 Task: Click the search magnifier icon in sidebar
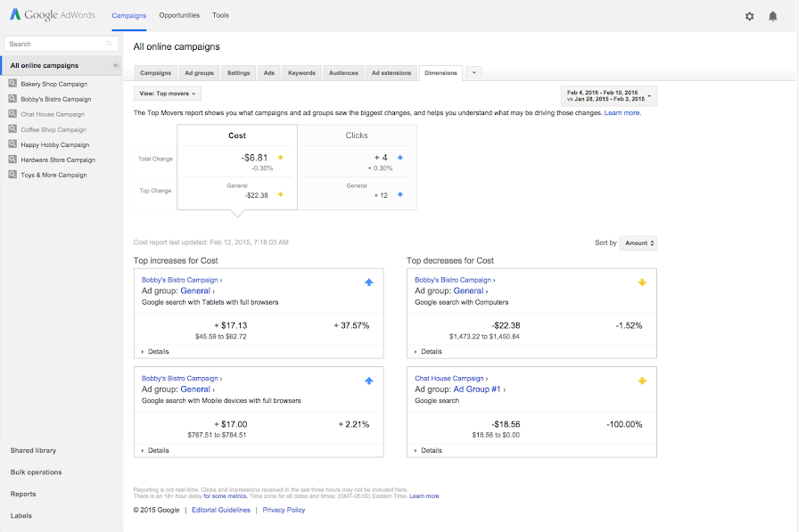[110, 44]
